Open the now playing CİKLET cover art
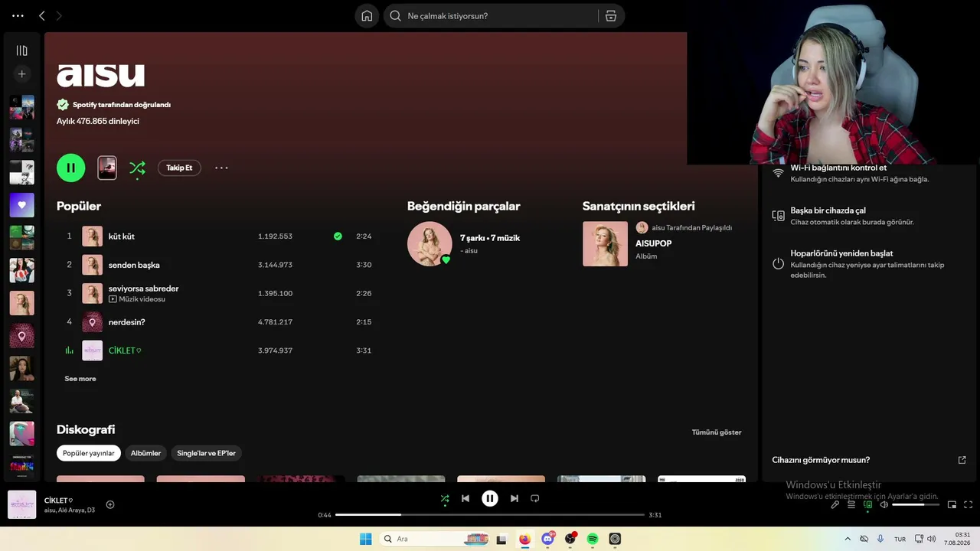 click(x=21, y=504)
